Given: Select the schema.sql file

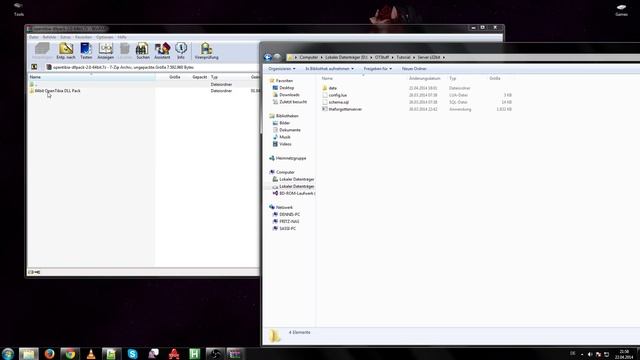Looking at the screenshot, I should tap(335, 102).
